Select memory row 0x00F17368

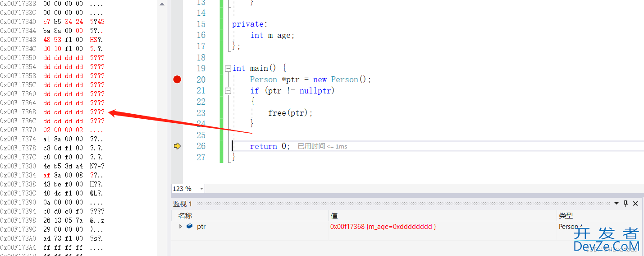[52, 112]
